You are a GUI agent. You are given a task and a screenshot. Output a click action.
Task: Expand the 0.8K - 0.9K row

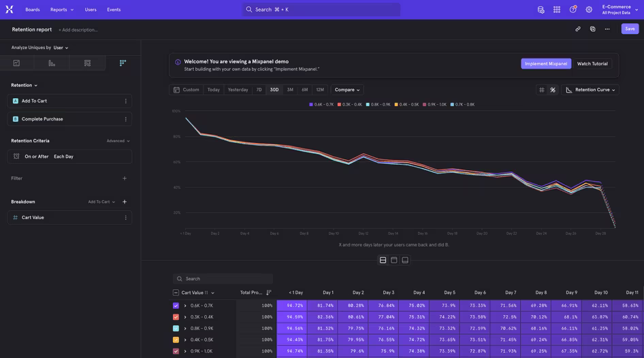pyautogui.click(x=185, y=329)
